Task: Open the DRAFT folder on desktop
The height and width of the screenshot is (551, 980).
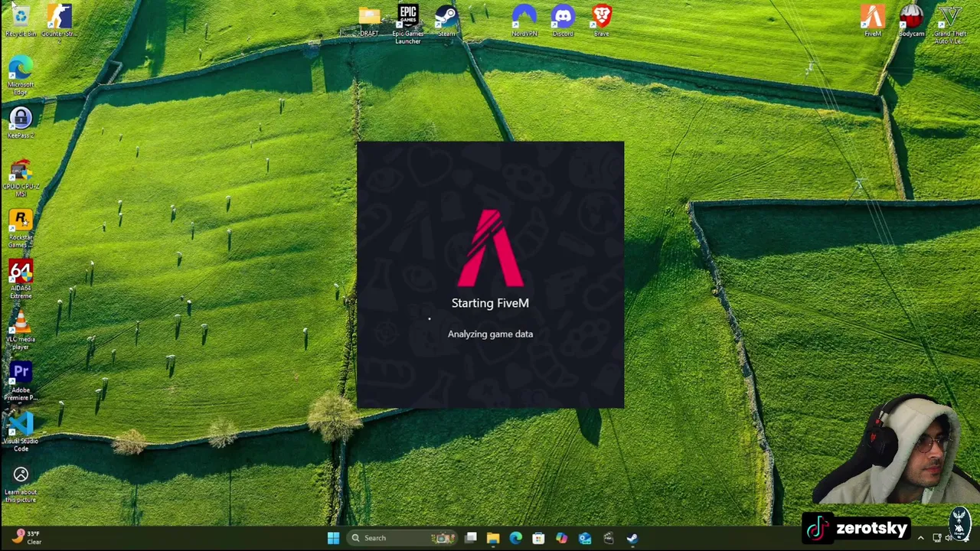Action: (x=369, y=21)
